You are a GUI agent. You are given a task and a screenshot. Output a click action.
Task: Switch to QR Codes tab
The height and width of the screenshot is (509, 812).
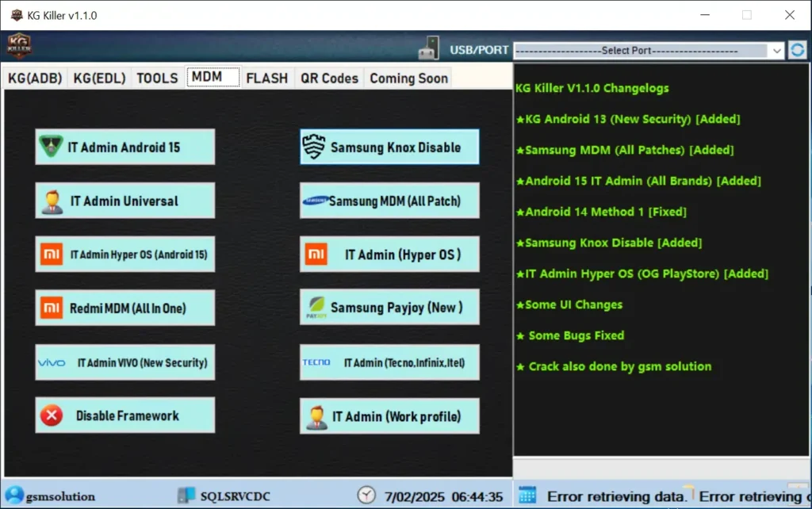[329, 78]
